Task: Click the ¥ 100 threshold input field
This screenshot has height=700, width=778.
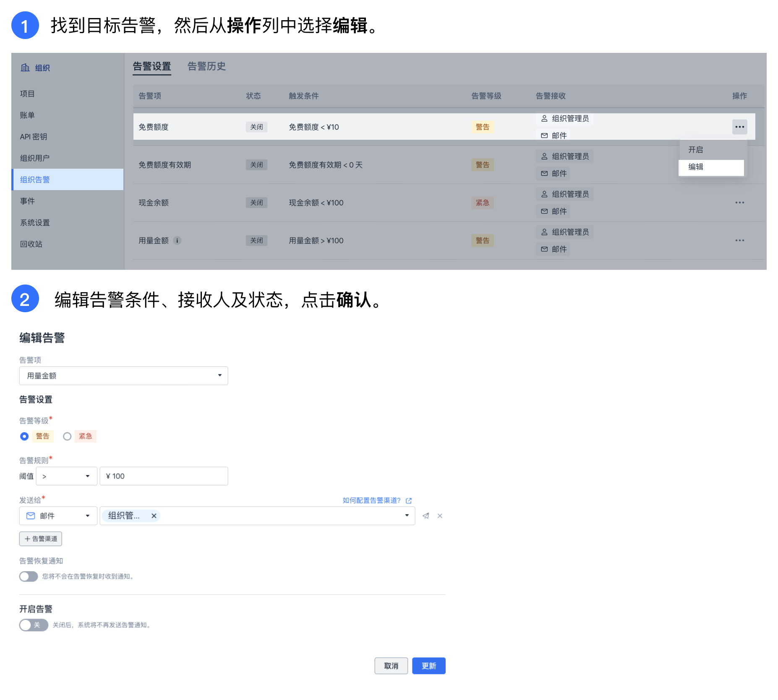Action: (x=164, y=476)
